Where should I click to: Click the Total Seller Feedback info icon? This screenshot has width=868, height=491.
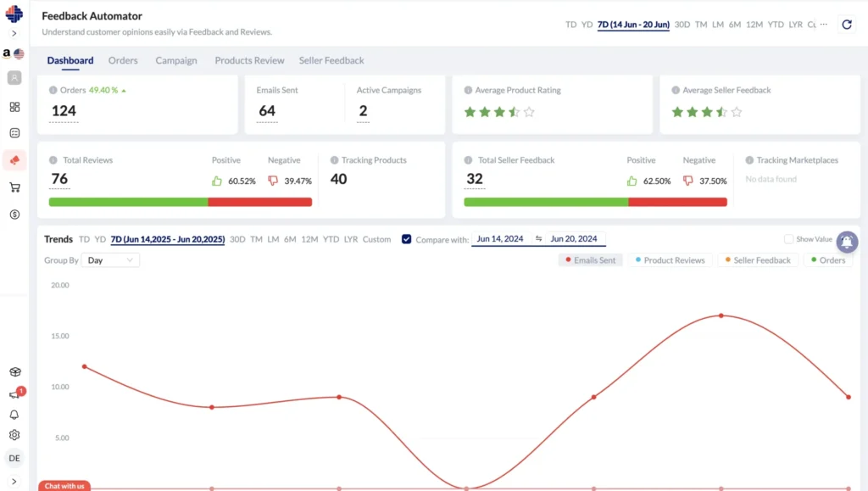tap(468, 160)
